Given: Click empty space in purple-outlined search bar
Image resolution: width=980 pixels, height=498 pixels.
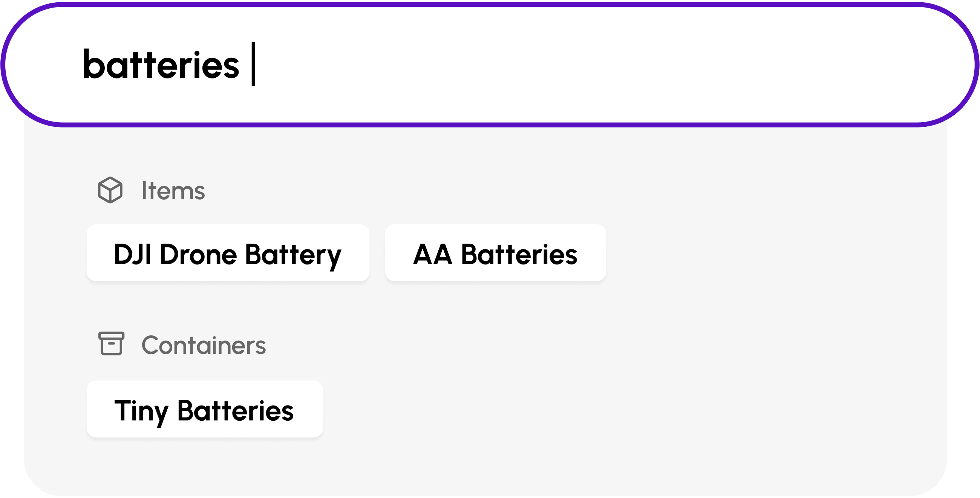Looking at the screenshot, I should pyautogui.click(x=609, y=65).
